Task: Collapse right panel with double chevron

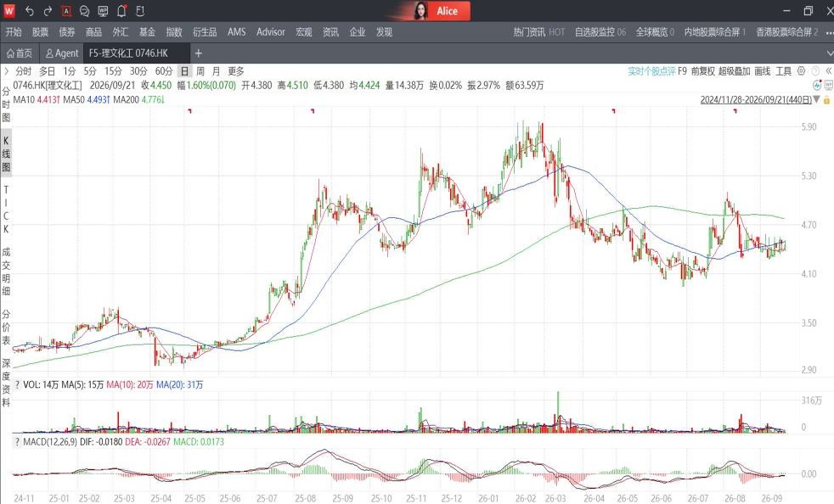Action: click(x=827, y=70)
